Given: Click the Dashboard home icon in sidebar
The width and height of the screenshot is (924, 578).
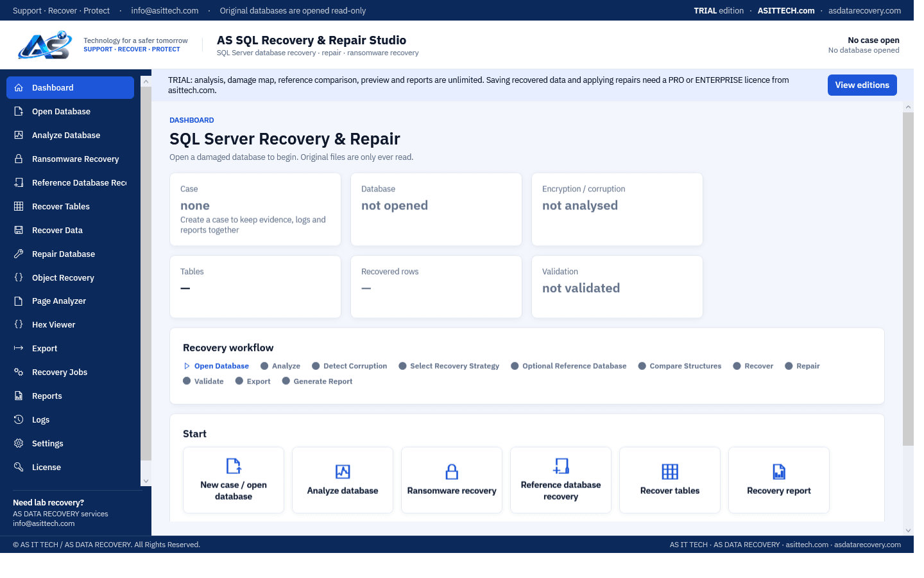Looking at the screenshot, I should 19,87.
